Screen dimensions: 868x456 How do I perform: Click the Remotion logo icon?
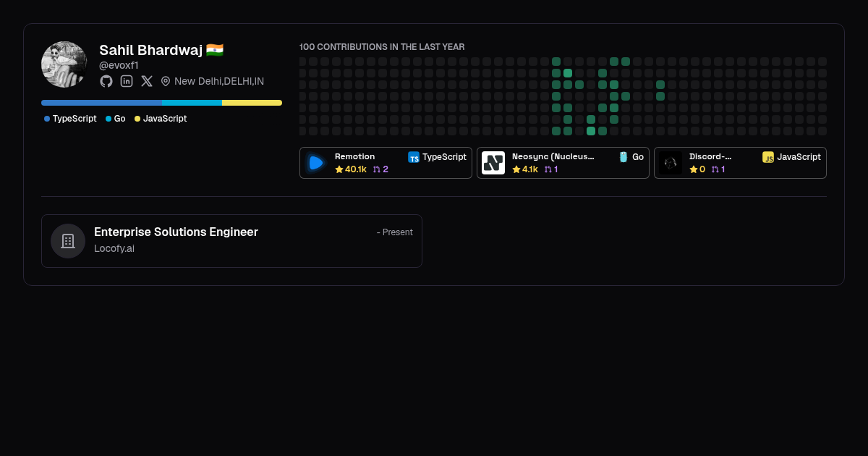tap(316, 163)
